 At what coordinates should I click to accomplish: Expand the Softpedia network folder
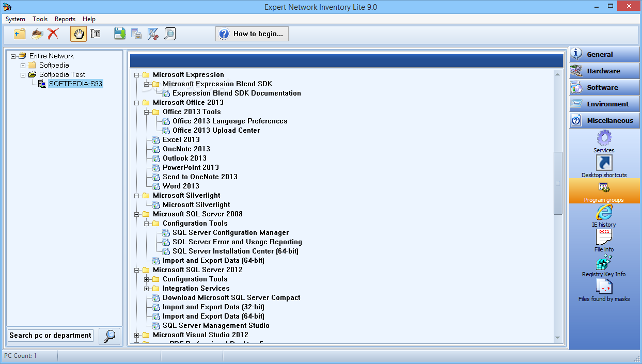23,66
